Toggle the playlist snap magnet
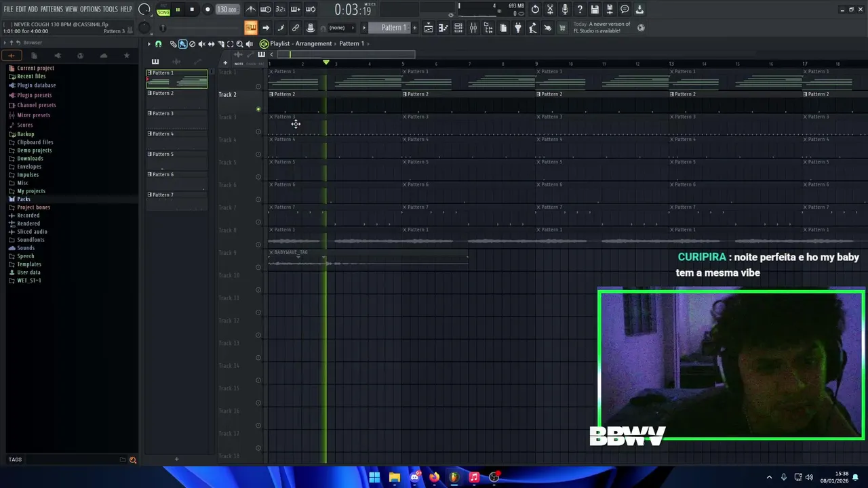Image resolution: width=868 pixels, height=488 pixels. (158, 44)
